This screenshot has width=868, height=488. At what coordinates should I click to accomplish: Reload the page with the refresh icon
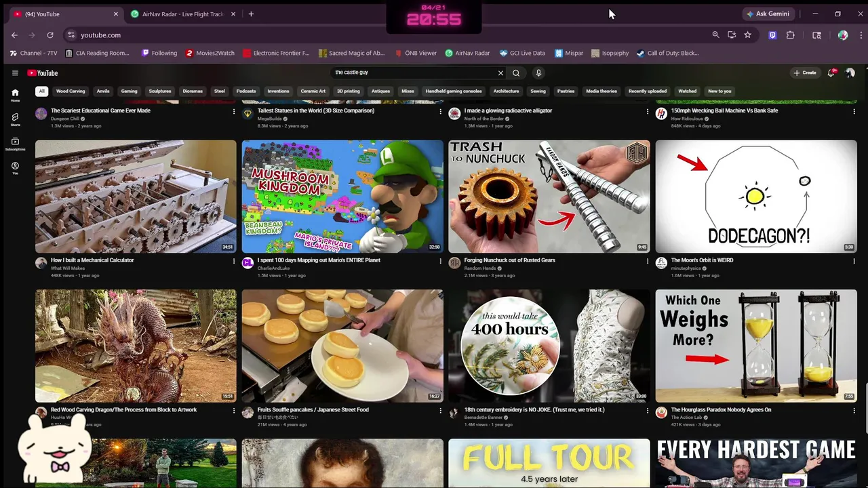(50, 35)
